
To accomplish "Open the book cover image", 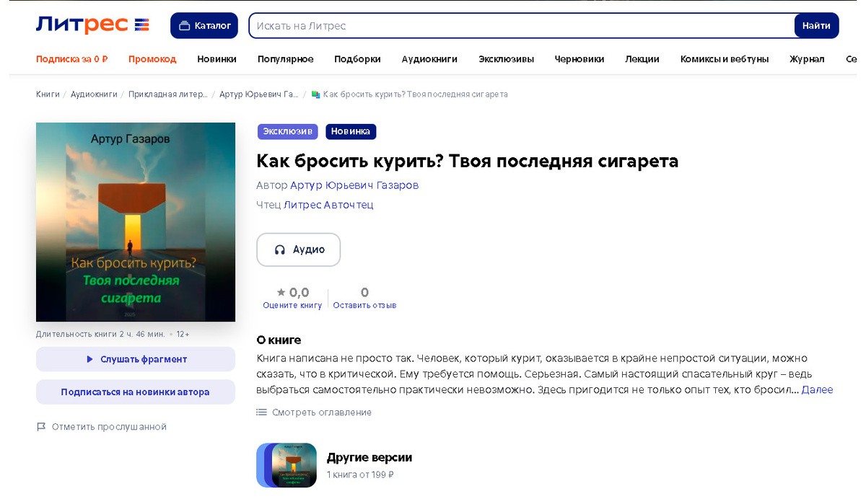I will point(136,222).
